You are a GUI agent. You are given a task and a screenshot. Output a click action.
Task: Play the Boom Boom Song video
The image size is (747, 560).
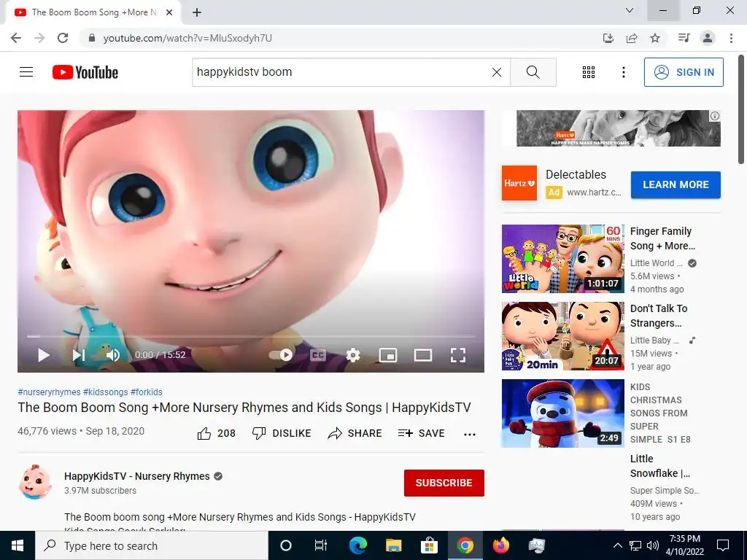(43, 355)
